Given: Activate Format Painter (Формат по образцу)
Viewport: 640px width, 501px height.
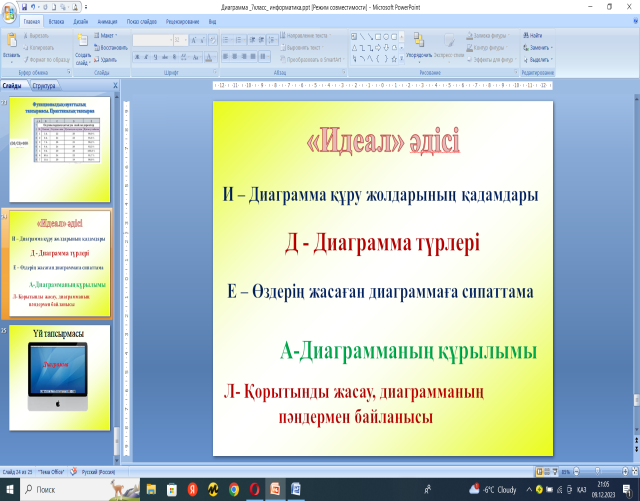Looking at the screenshot, I should (x=46, y=60).
